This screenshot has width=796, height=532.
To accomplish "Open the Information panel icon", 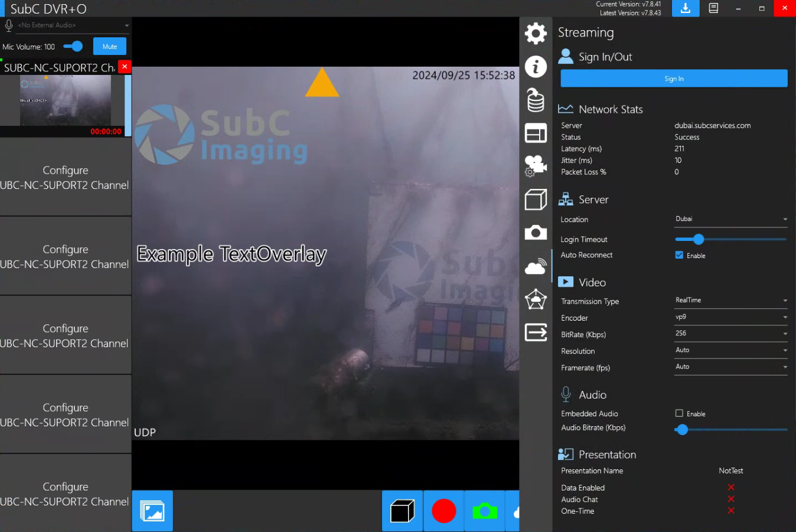I will tap(536, 67).
